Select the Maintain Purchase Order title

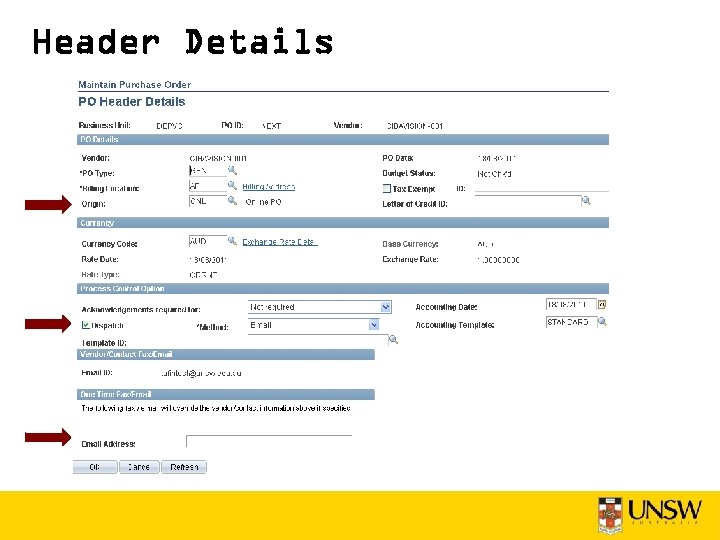(x=135, y=84)
